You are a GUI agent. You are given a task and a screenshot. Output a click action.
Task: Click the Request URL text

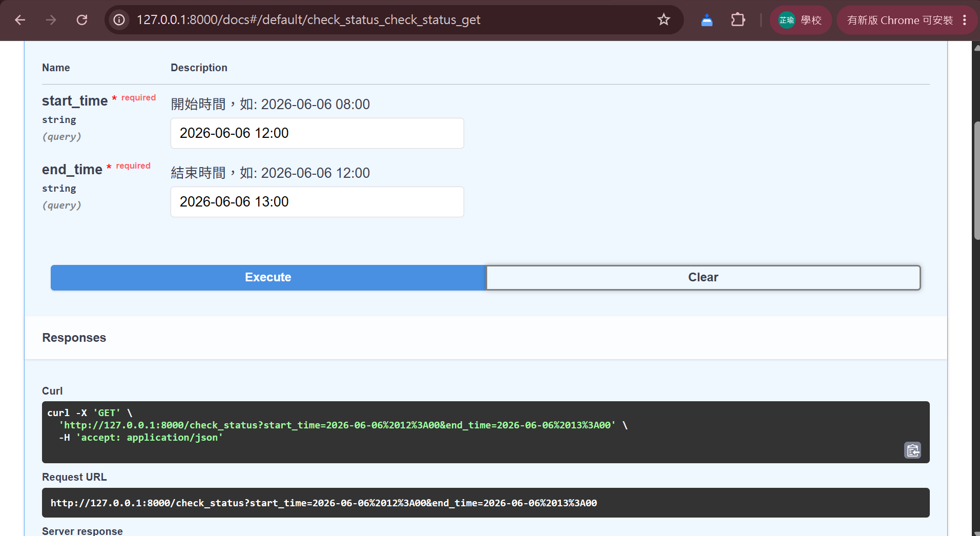coord(324,503)
